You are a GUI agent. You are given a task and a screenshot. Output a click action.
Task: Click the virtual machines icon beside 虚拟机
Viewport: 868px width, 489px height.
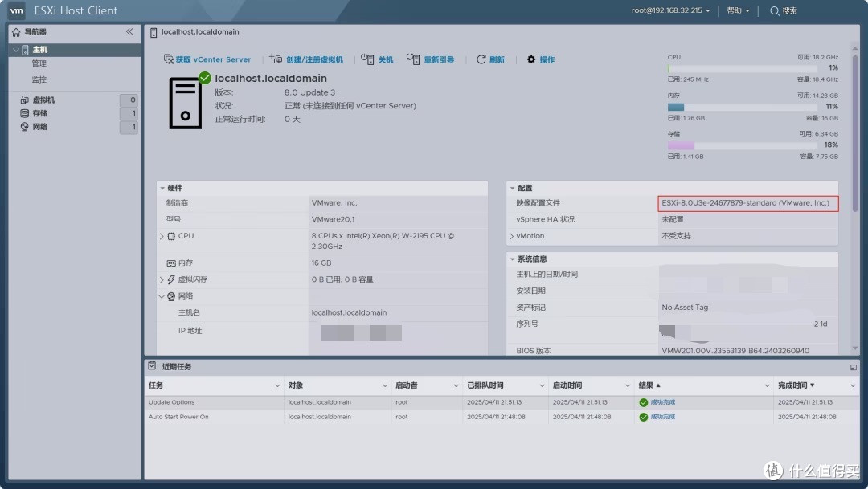pyautogui.click(x=24, y=100)
